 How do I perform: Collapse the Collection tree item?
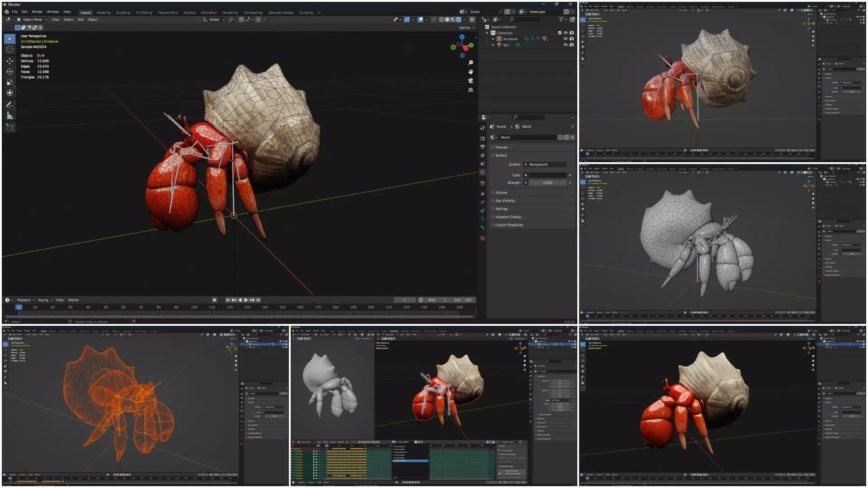pyautogui.click(x=487, y=33)
